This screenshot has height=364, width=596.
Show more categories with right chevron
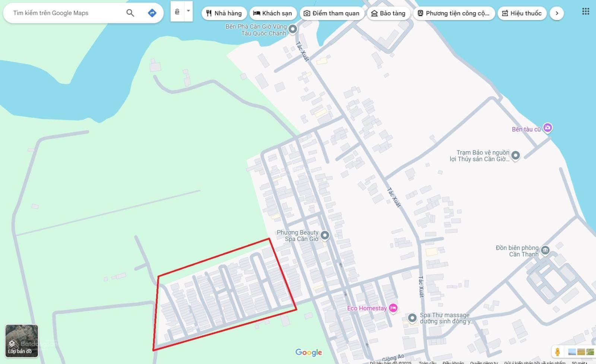click(557, 13)
